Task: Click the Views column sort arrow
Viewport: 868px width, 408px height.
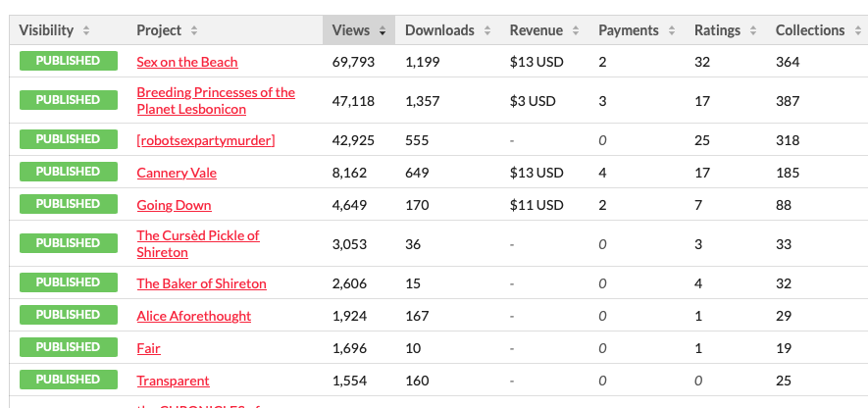Action: [x=382, y=30]
